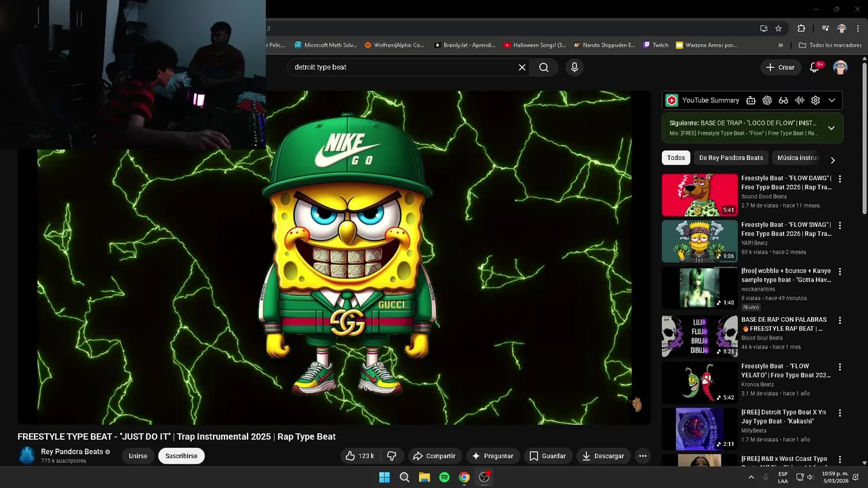
Task: Click install app icon in address bar
Action: pyautogui.click(x=764, y=28)
